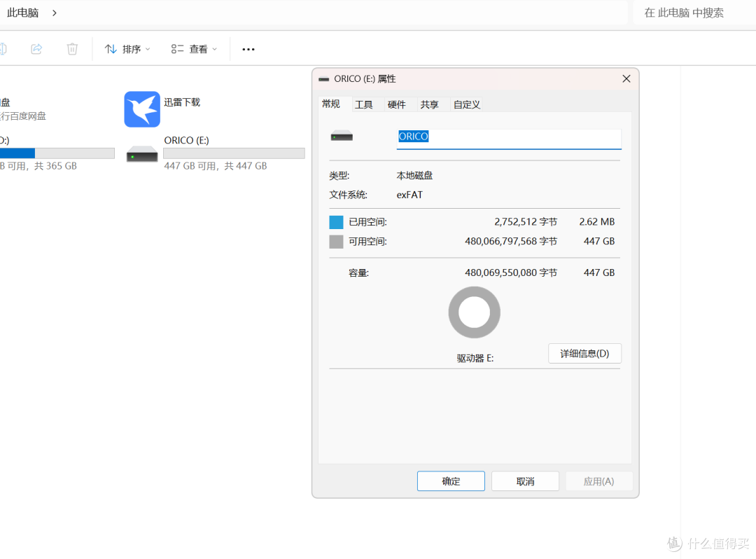Click the 取消 button
756x559 pixels.
[526, 481]
